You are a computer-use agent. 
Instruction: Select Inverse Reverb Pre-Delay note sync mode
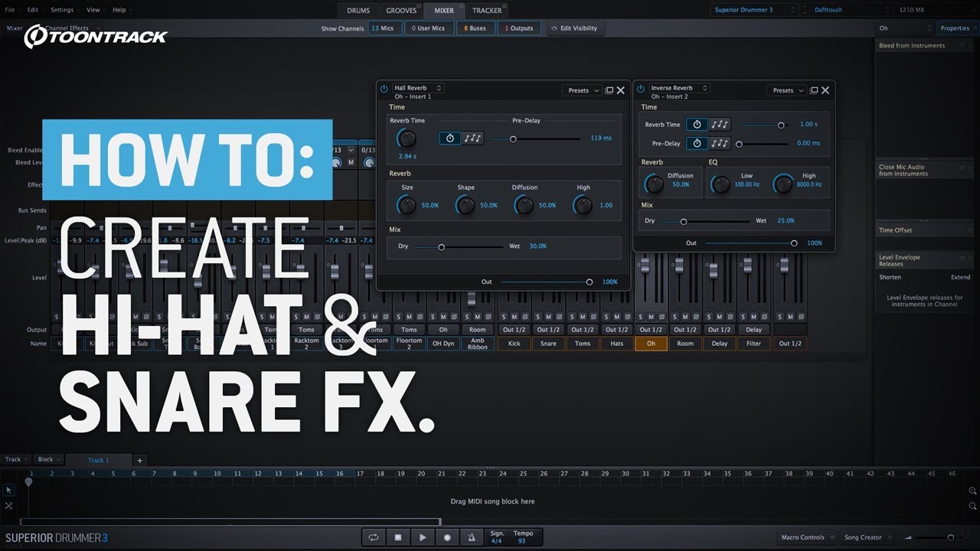[x=719, y=143]
